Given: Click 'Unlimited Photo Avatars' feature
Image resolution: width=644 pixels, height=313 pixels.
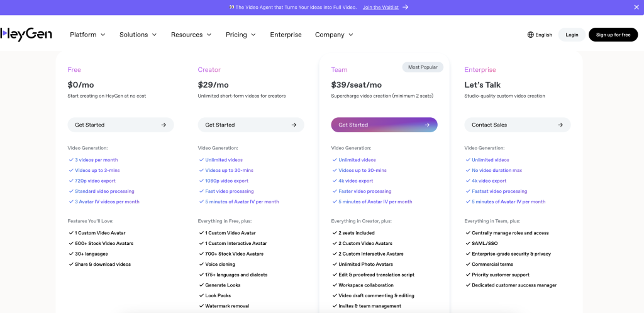Looking at the screenshot, I should click(x=365, y=265).
